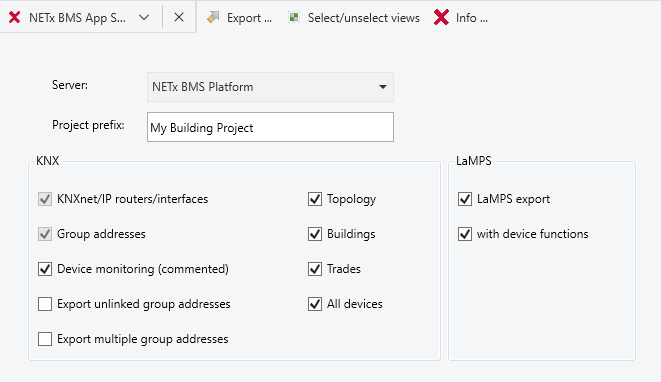Uncheck Device monitoring (commented)
The width and height of the screenshot is (661, 382).
click(x=45, y=269)
